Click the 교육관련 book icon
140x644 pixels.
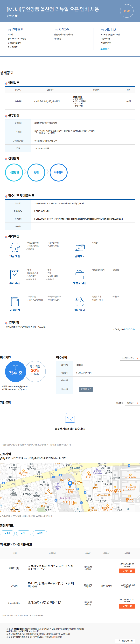click(x=15, y=301)
